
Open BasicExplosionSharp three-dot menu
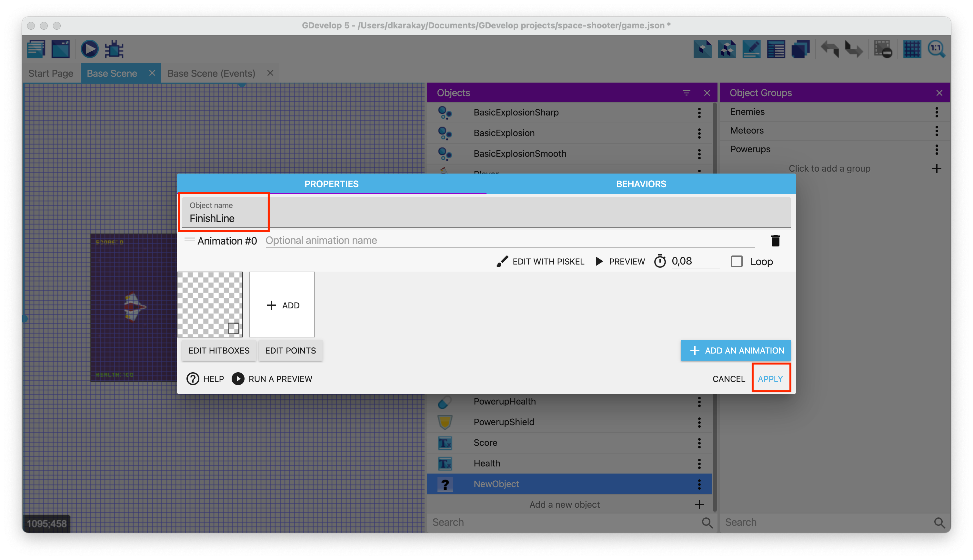coord(699,113)
